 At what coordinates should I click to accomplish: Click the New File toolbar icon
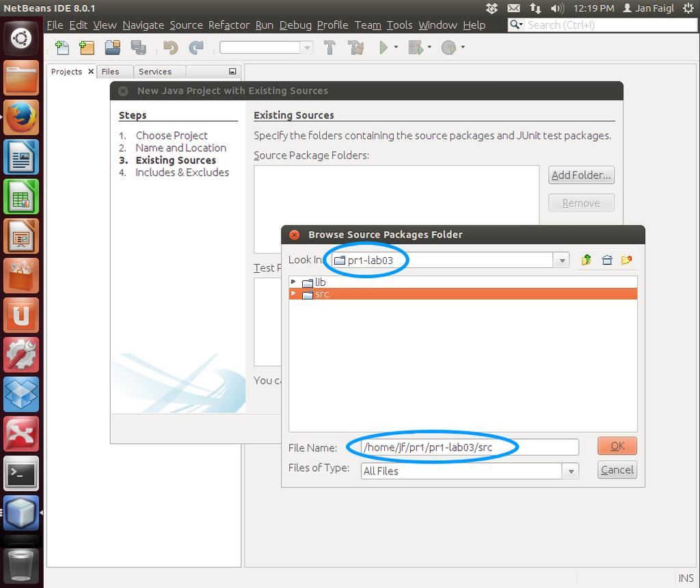(62, 47)
